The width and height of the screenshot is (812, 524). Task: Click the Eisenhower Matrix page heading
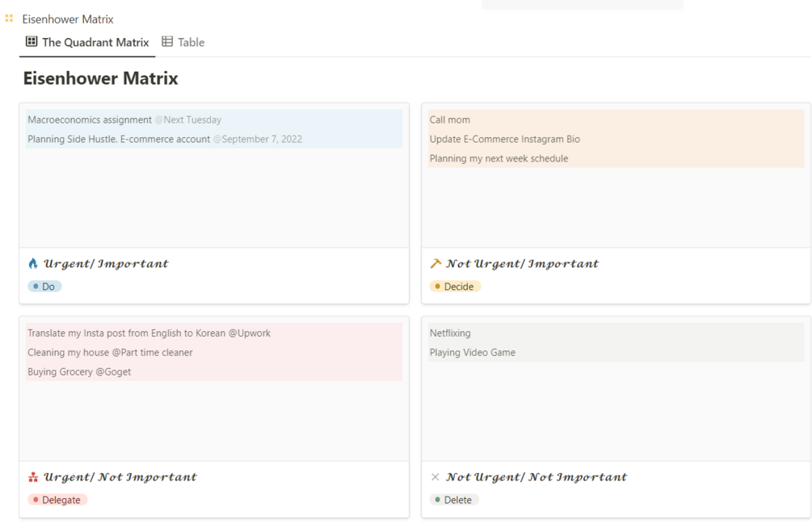click(100, 78)
